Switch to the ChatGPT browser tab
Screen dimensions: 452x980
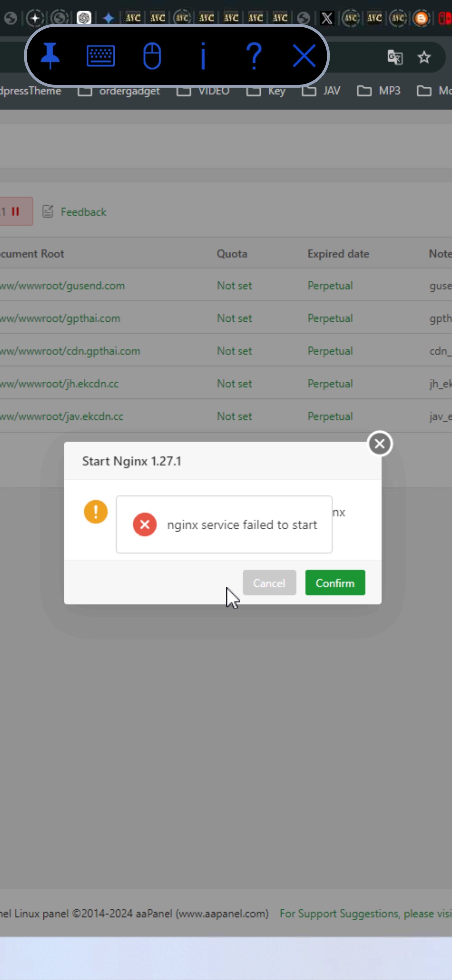coord(84,18)
